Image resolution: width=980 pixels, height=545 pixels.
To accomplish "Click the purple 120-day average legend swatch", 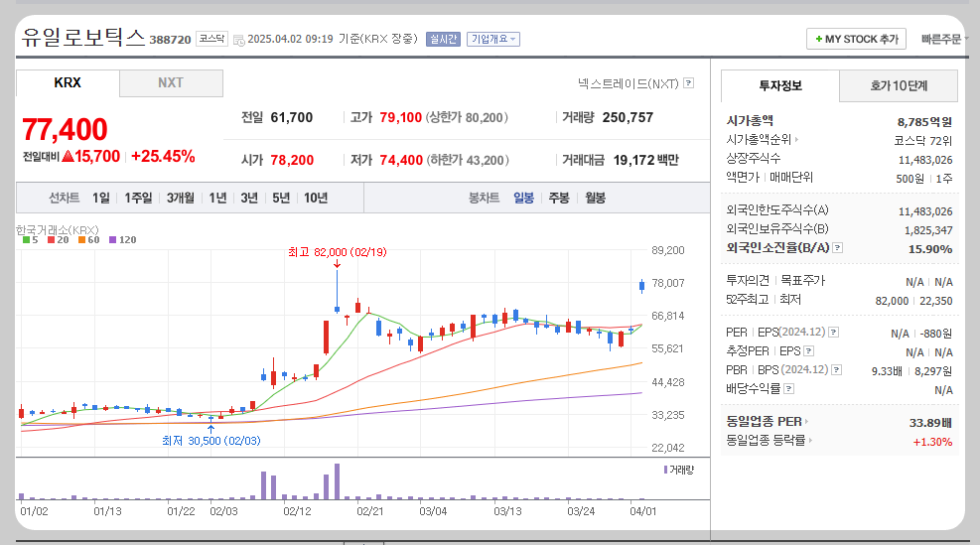I will pos(112,240).
